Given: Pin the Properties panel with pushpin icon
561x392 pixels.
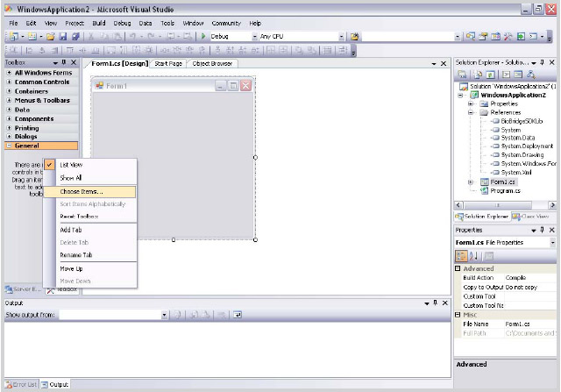Looking at the screenshot, I should pyautogui.click(x=542, y=230).
